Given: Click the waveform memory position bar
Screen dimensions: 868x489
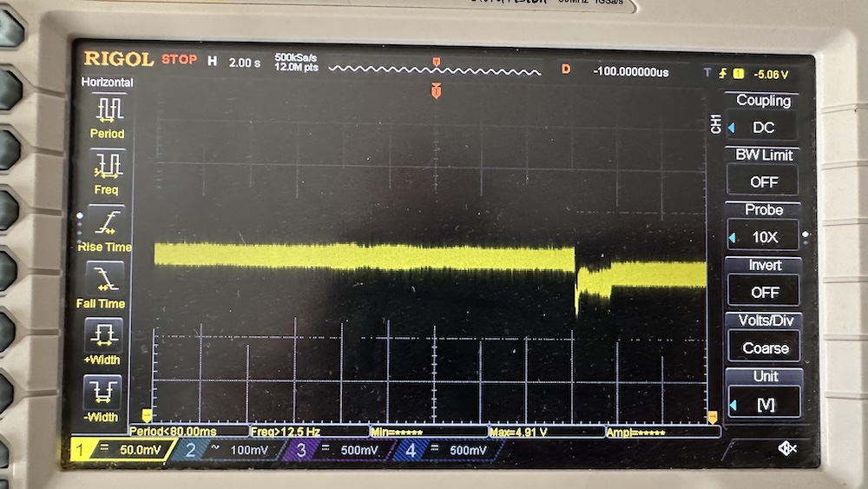Looking at the screenshot, I should tap(434, 68).
